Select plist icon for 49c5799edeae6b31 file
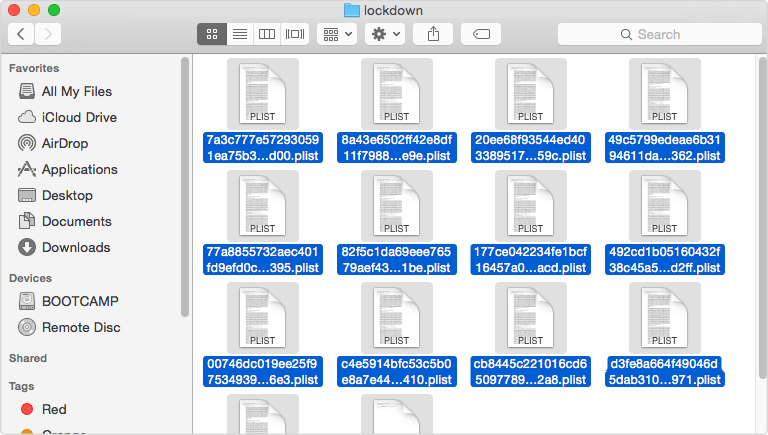This screenshot has height=435, width=768. pyautogui.click(x=665, y=94)
